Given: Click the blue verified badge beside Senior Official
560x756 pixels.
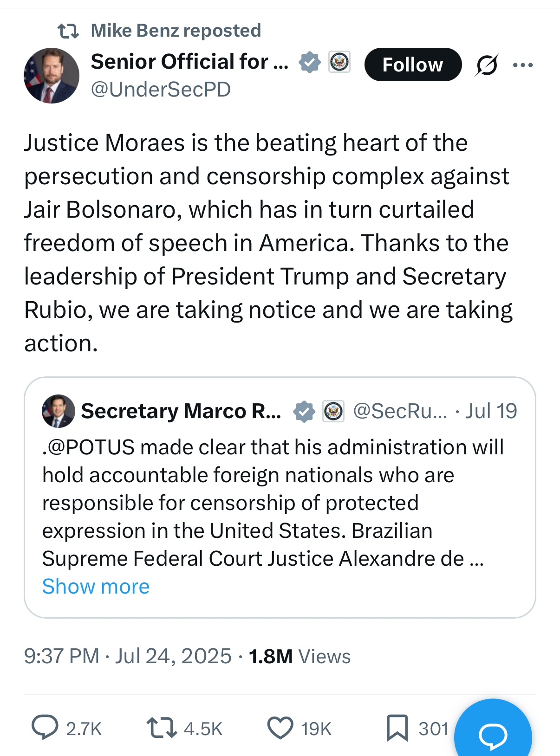Looking at the screenshot, I should (310, 62).
